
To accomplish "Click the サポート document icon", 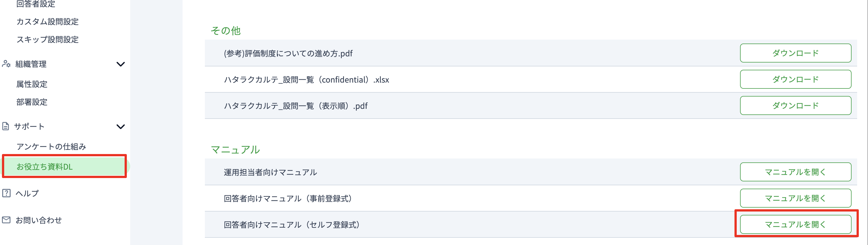I will [x=6, y=127].
